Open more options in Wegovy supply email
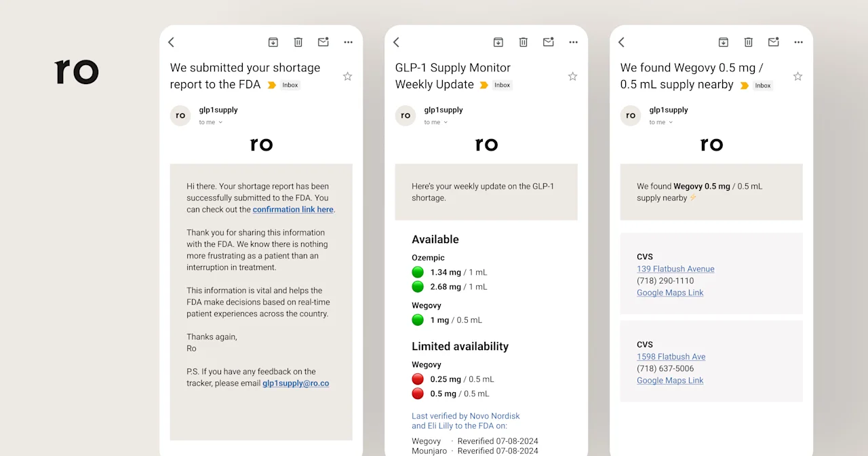Screen dimensions: 868x456 798,42
